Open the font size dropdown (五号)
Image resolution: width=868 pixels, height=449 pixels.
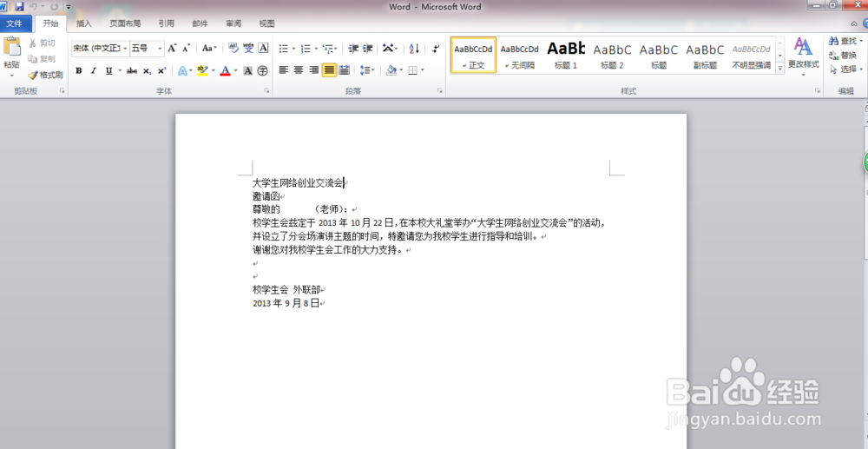point(160,49)
